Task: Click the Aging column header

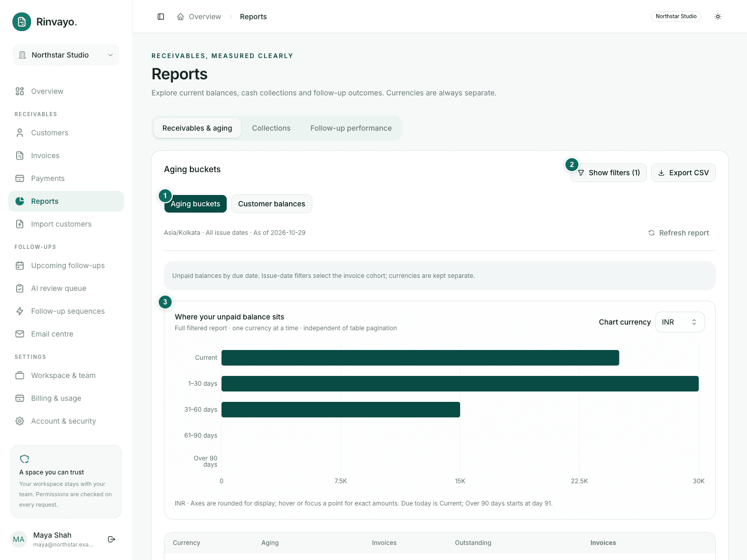Action: pyautogui.click(x=270, y=543)
